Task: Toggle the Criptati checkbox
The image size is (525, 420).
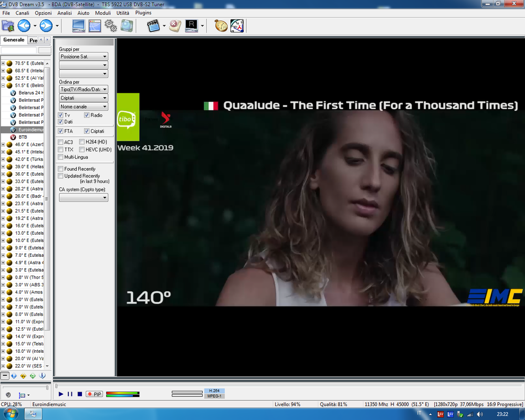Action: [x=87, y=131]
